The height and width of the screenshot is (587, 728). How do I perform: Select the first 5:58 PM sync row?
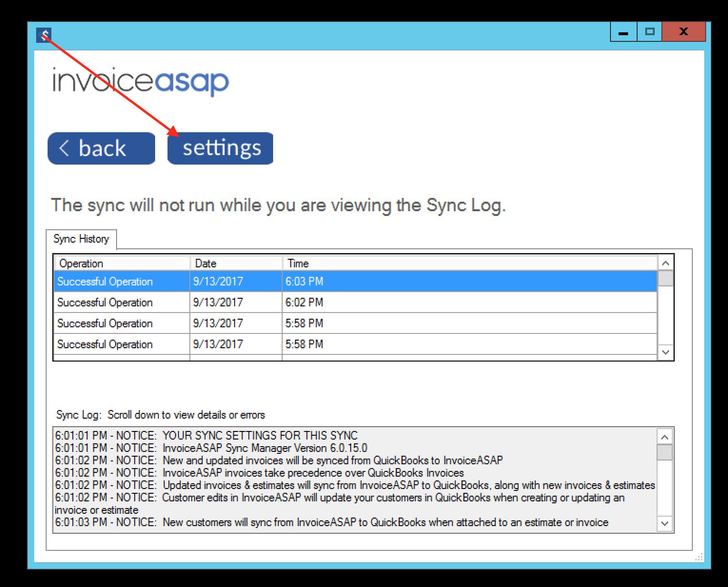click(x=354, y=323)
